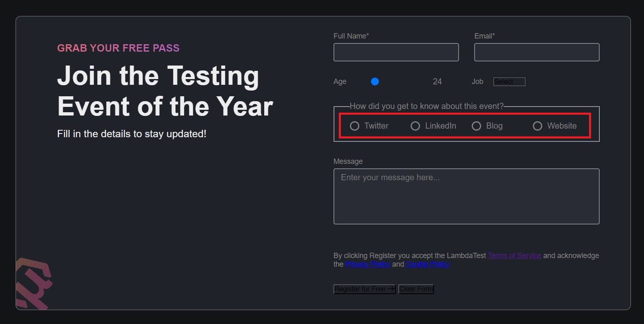The width and height of the screenshot is (644, 324).
Task: Follow the Cookie Policy link
Action: [x=427, y=264]
